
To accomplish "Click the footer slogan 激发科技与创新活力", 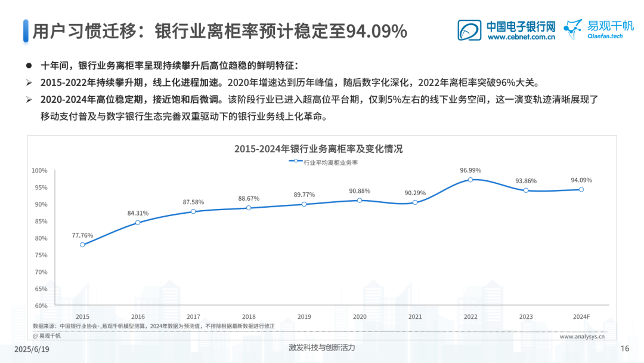I will 322,347.
